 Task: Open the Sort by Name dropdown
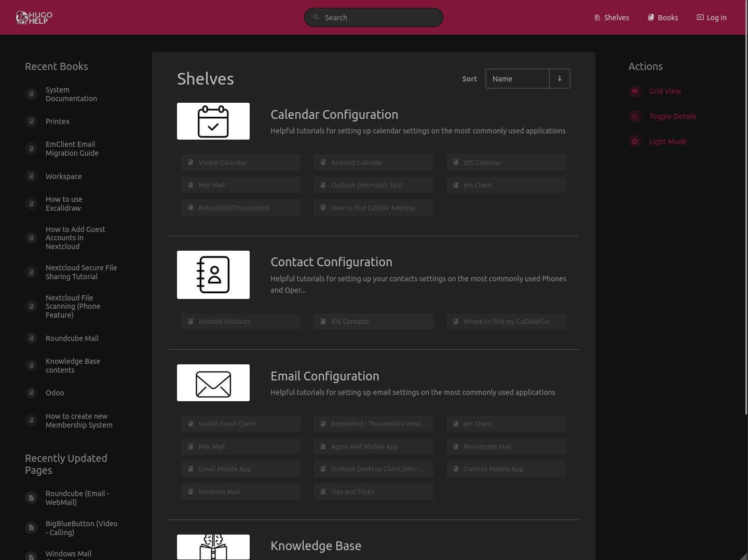[x=517, y=79]
